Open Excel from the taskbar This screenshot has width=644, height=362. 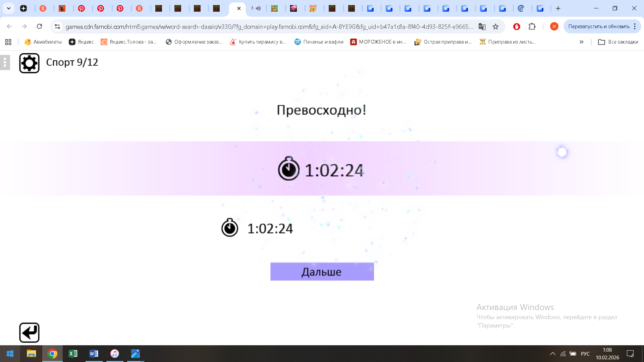(x=73, y=354)
